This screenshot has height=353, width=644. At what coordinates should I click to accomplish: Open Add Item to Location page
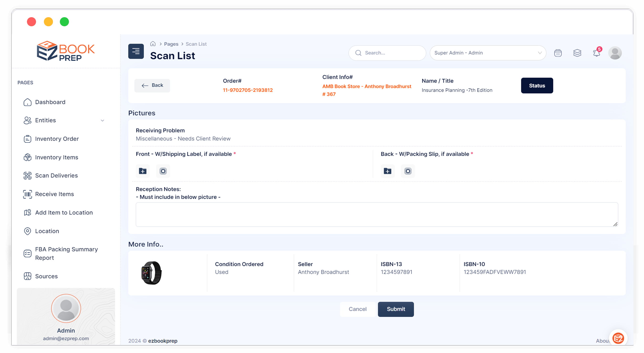tap(64, 213)
